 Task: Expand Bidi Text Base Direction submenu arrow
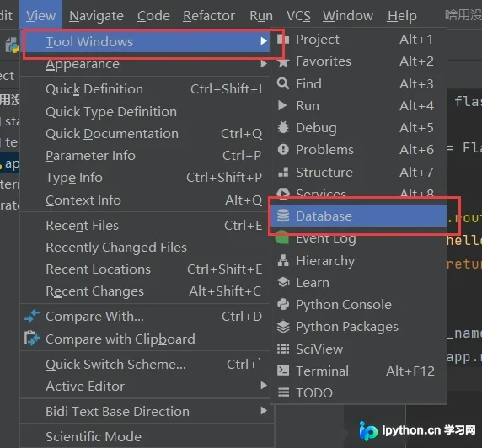(x=264, y=410)
